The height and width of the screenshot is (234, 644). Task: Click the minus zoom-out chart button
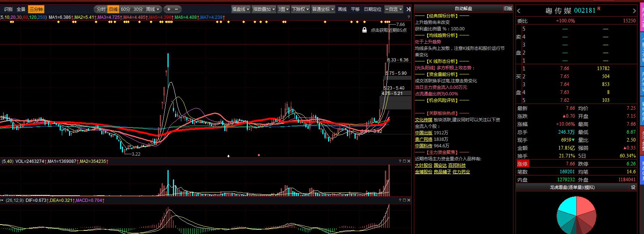177,9
